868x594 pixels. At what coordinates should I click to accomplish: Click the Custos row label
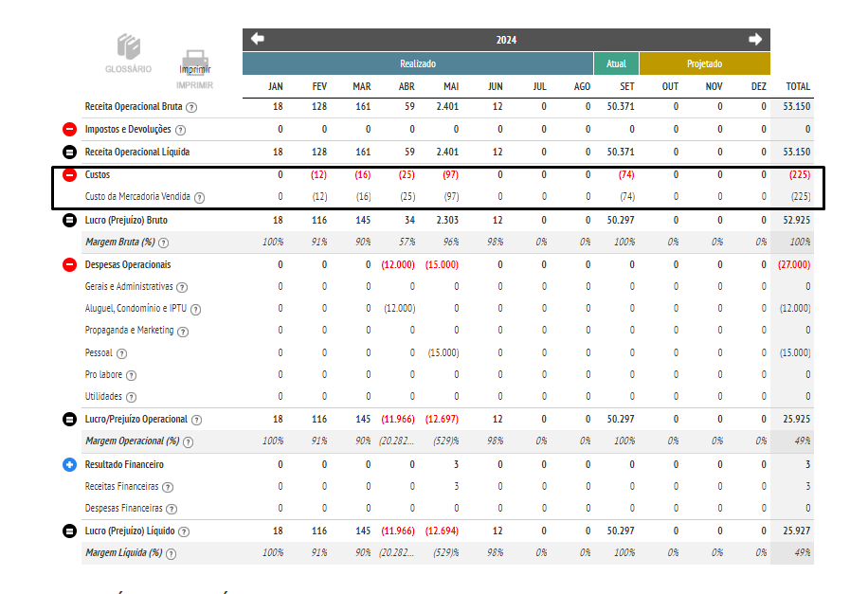coord(98,174)
